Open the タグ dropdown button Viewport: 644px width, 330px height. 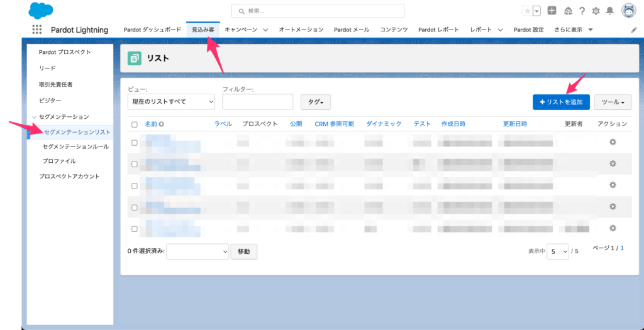(x=316, y=102)
